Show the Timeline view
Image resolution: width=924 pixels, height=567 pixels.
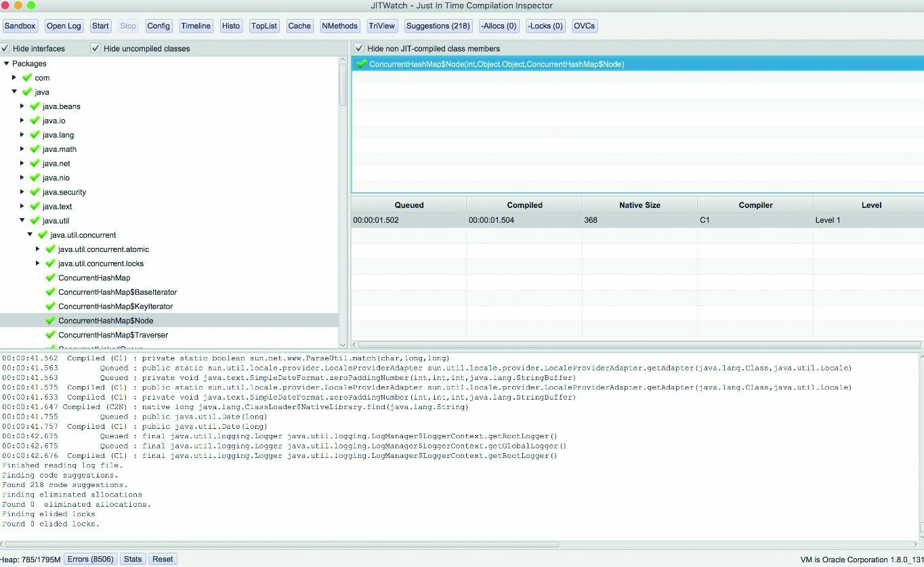196,26
